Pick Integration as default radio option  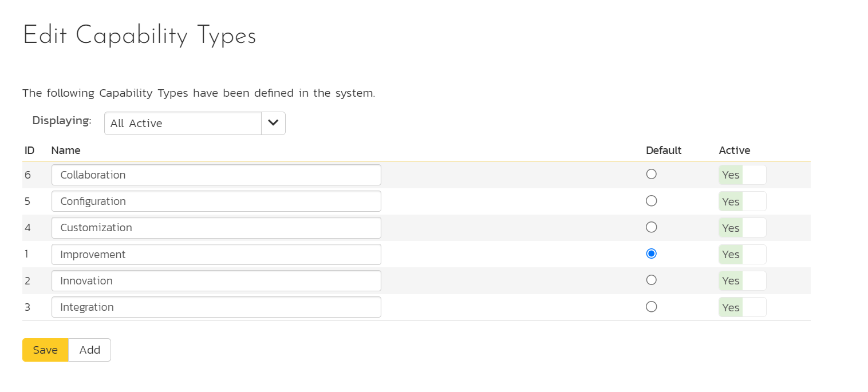coord(651,307)
